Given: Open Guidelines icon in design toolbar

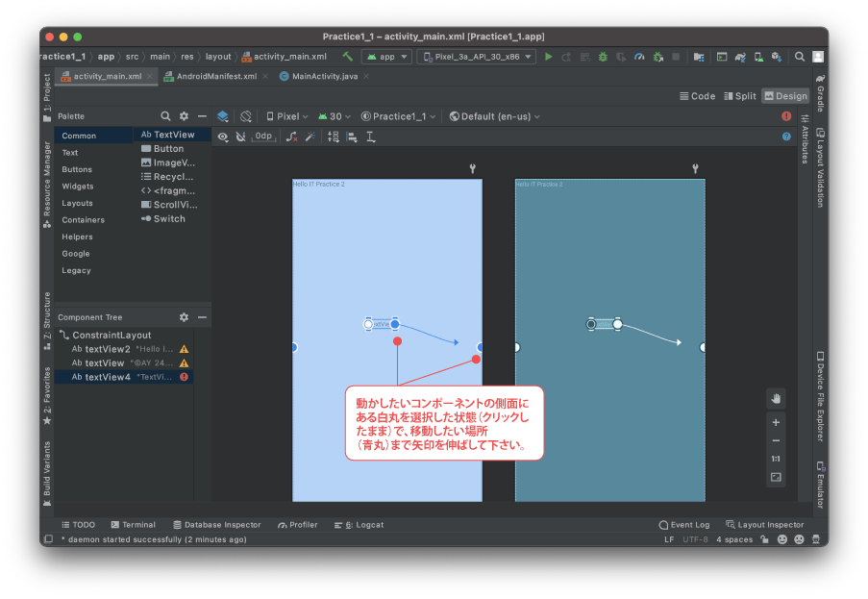Looking at the screenshot, I should pos(371,137).
